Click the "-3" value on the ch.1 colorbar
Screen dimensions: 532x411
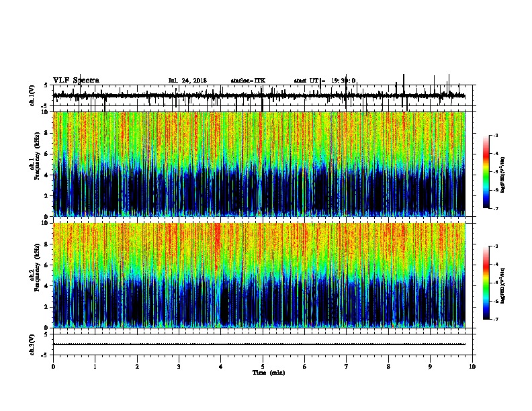(496, 135)
